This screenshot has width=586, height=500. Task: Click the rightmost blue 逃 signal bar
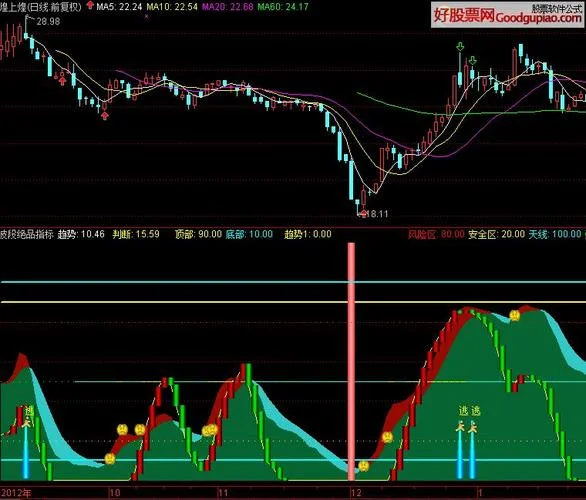(x=472, y=454)
